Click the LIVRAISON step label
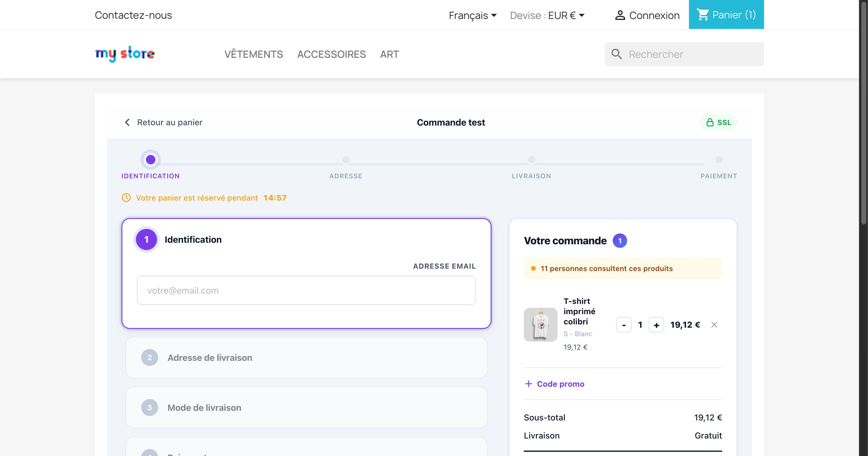Viewport: 868px width, 456px height. click(531, 176)
